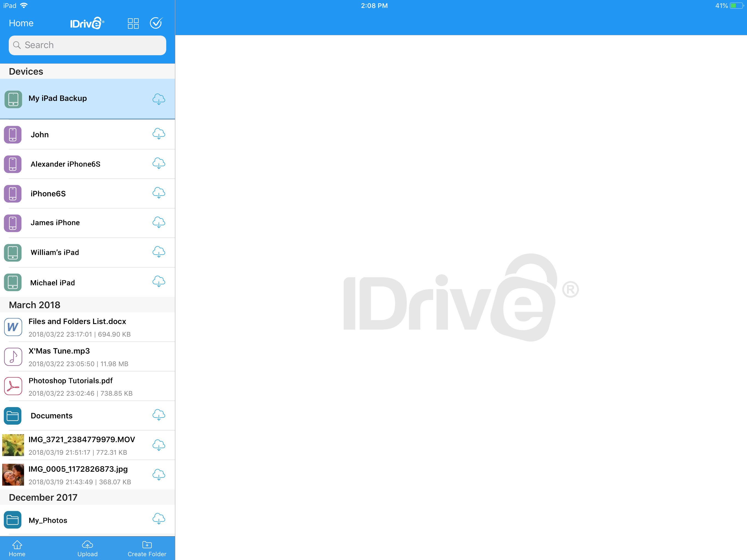Click Documents folder icon
747x560 pixels.
13,416
